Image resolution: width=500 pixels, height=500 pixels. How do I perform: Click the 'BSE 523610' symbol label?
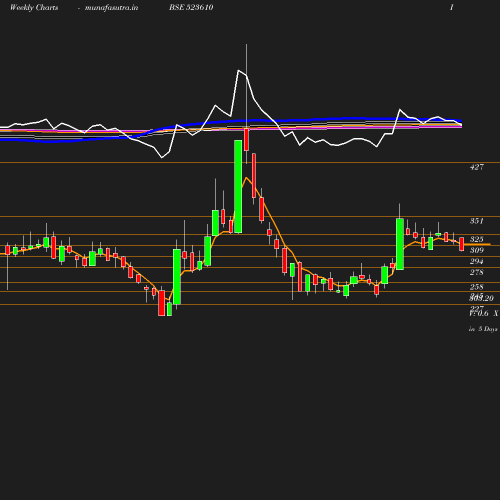pos(191,8)
